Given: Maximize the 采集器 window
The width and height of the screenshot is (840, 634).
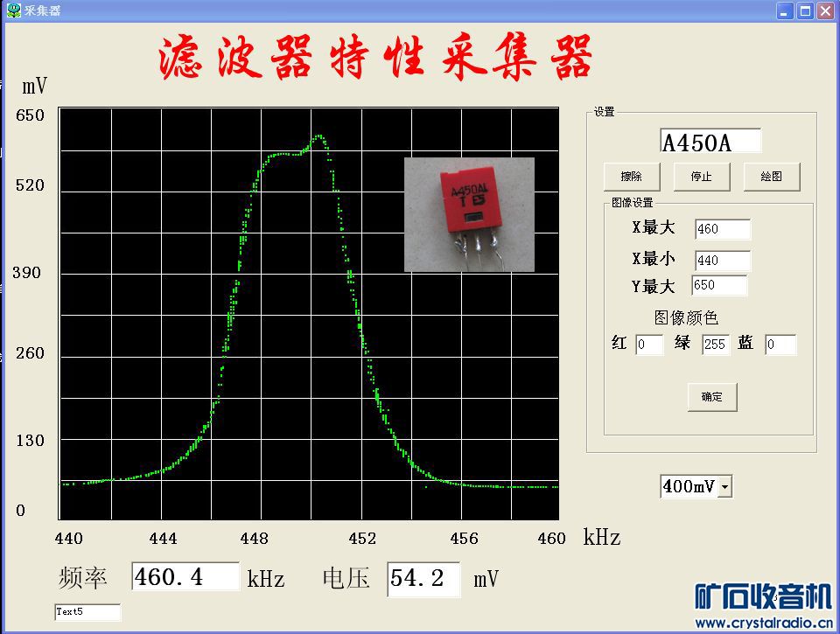Looking at the screenshot, I should [805, 10].
